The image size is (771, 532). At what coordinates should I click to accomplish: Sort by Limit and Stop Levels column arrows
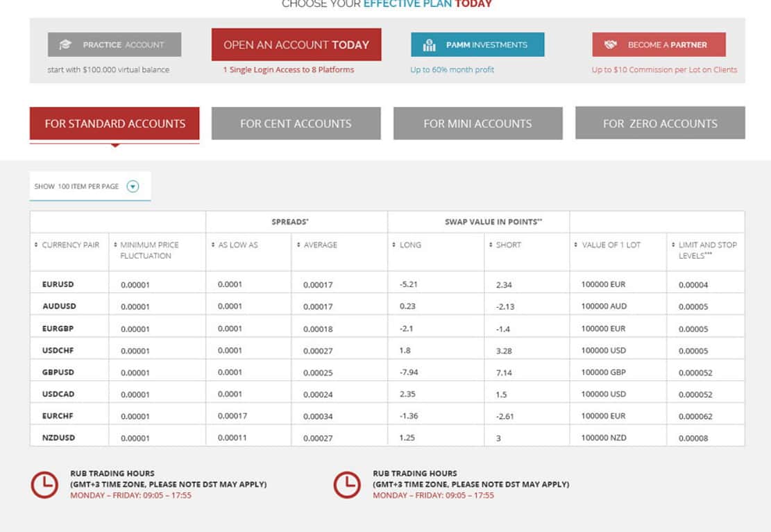click(673, 245)
